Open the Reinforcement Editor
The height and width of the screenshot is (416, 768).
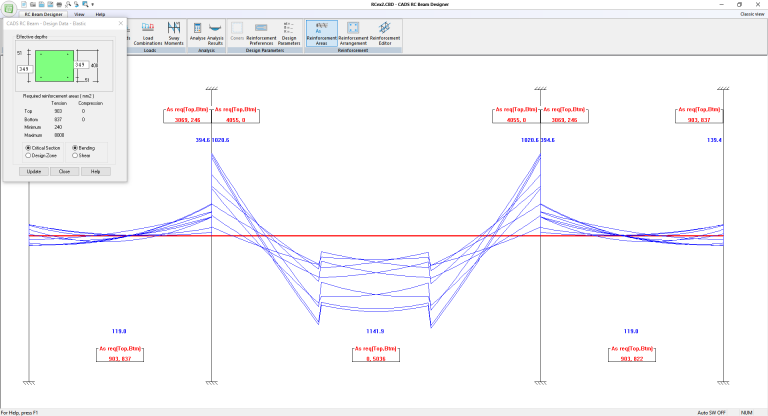tap(385, 34)
